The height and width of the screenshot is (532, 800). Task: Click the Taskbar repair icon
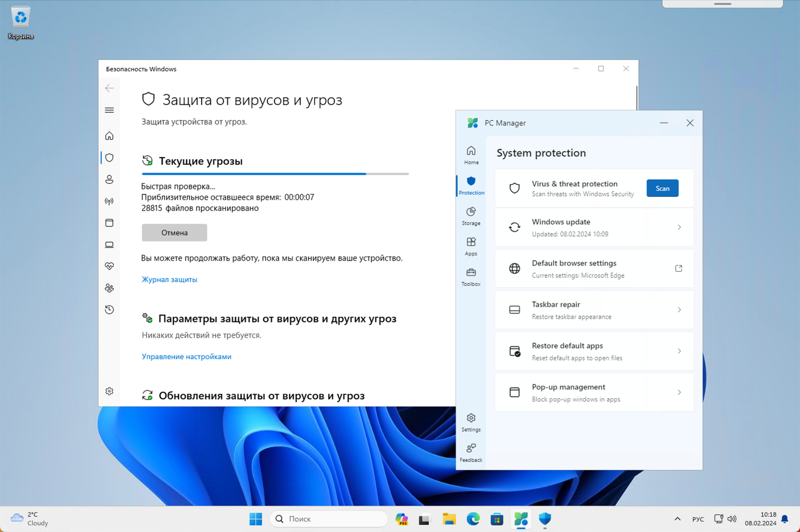(x=515, y=310)
